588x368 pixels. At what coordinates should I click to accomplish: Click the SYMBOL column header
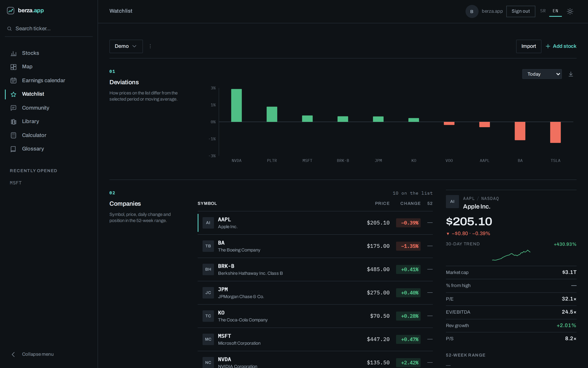pos(207,203)
